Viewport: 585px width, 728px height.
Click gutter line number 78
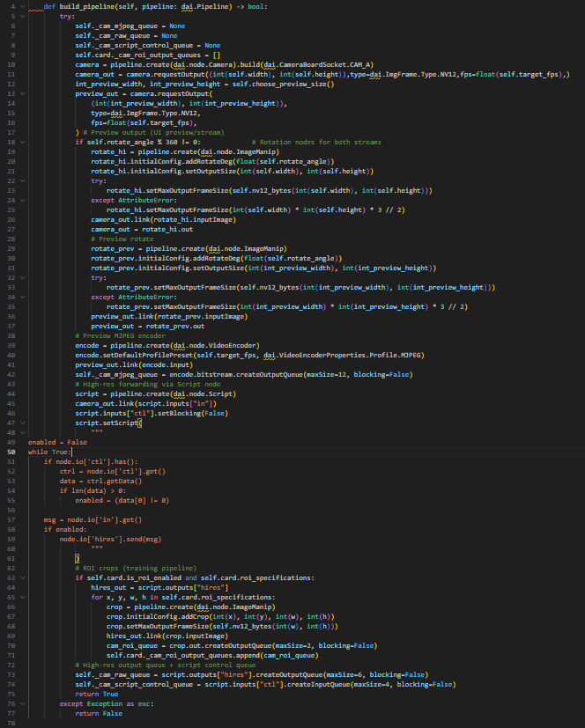pos(11,724)
